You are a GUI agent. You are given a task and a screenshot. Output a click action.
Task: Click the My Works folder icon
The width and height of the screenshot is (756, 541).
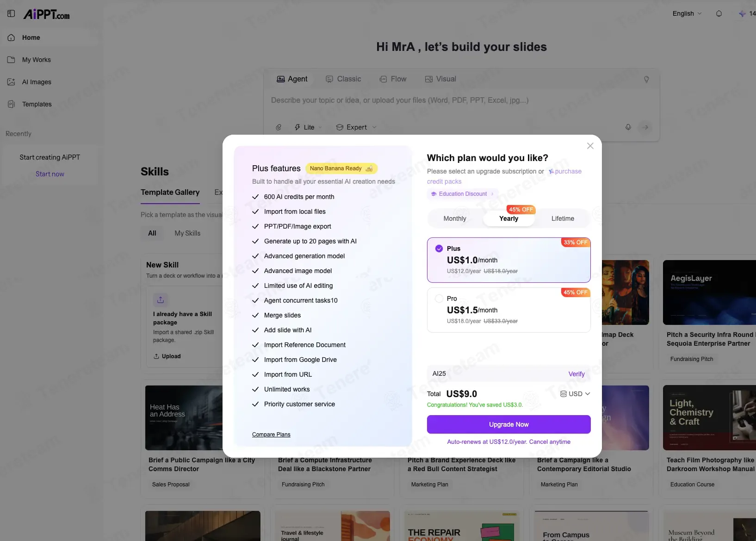click(x=11, y=60)
